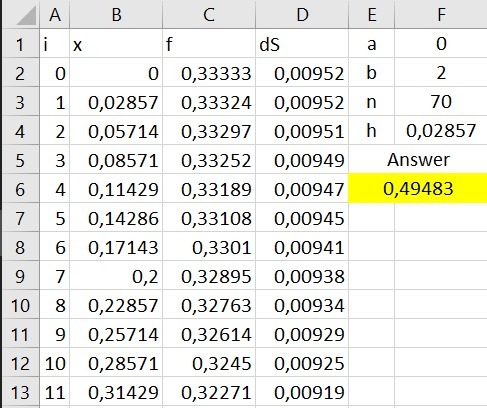Select column B header
This screenshot has width=487, height=408.
pos(116,14)
